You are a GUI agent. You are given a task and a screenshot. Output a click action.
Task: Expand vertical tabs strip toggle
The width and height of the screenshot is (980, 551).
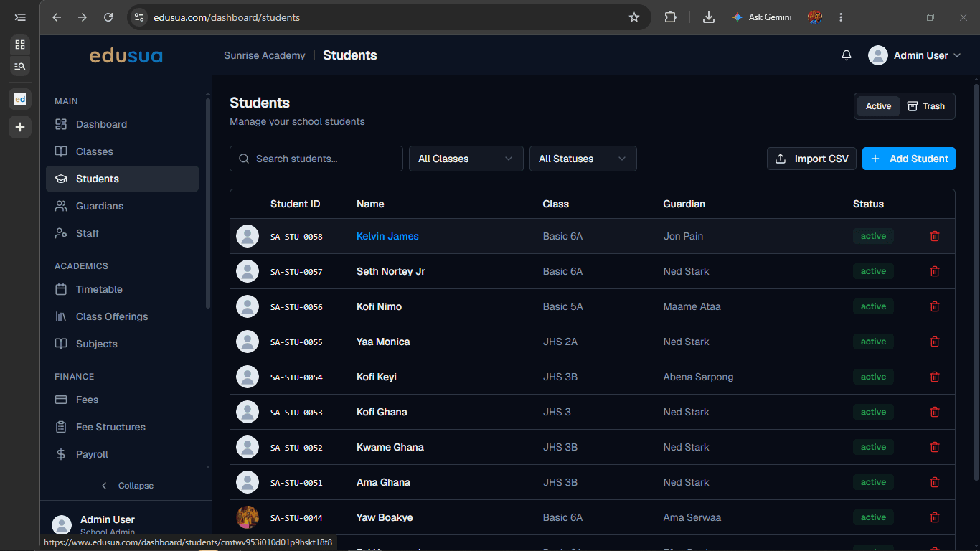(x=20, y=17)
